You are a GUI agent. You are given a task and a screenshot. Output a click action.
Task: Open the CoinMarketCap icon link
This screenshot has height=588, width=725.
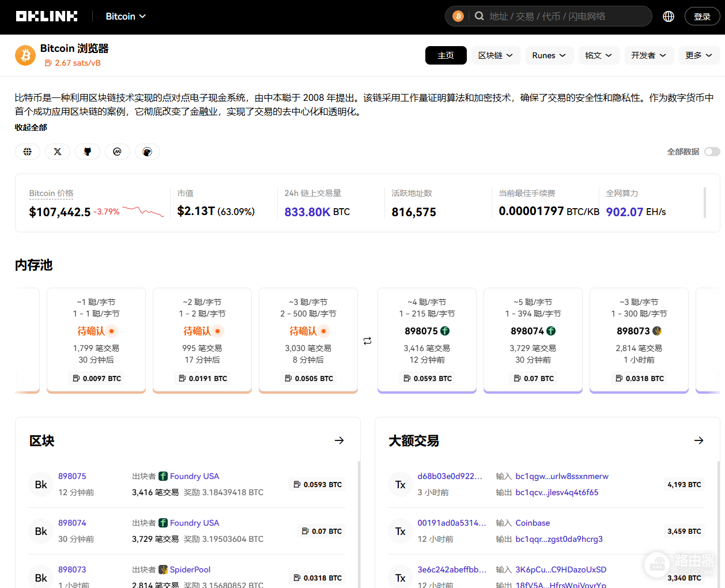(118, 152)
